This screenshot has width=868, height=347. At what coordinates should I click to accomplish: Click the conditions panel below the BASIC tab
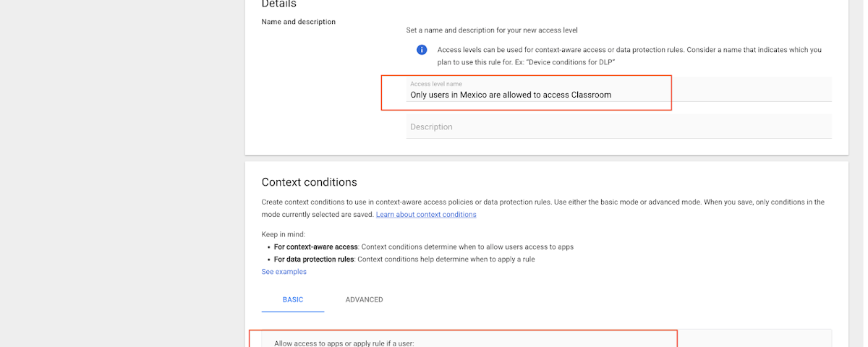(x=547, y=338)
